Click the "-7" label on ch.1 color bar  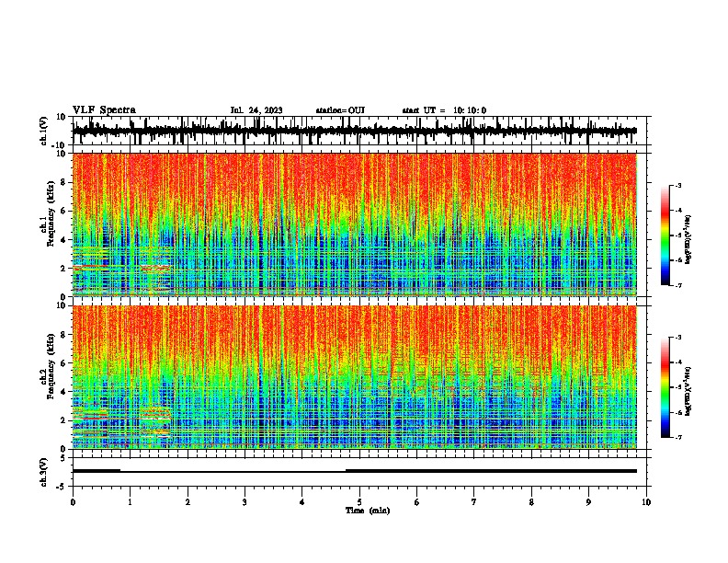click(677, 285)
